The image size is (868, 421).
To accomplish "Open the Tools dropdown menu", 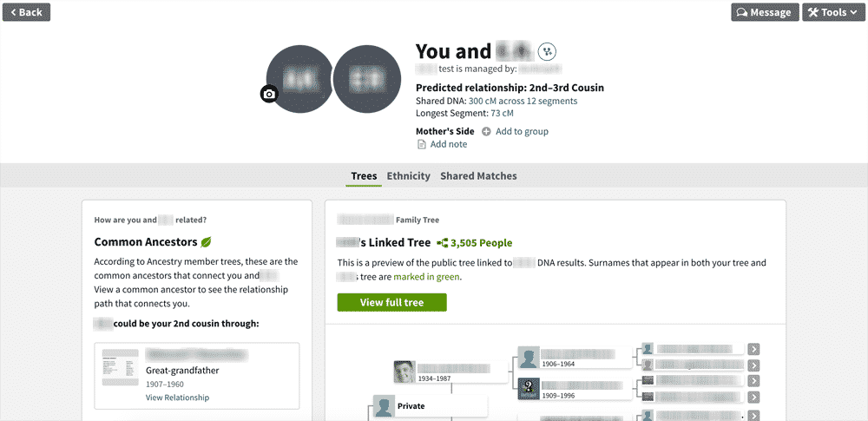I will pyautogui.click(x=833, y=12).
